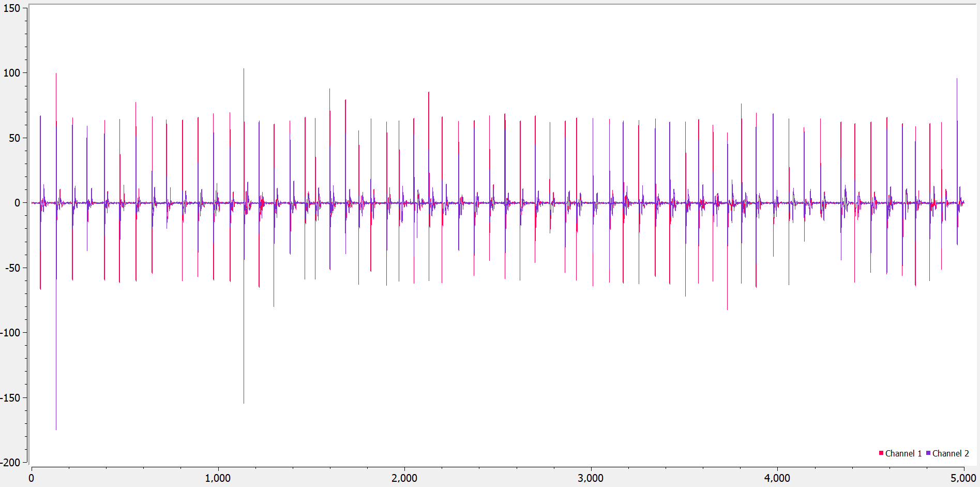
Task: Click the 150 label on the y-axis
Action: [12, 8]
